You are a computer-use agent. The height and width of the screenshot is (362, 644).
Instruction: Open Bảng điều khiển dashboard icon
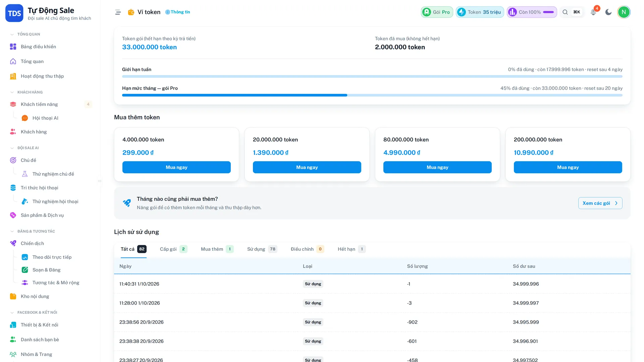click(13, 47)
